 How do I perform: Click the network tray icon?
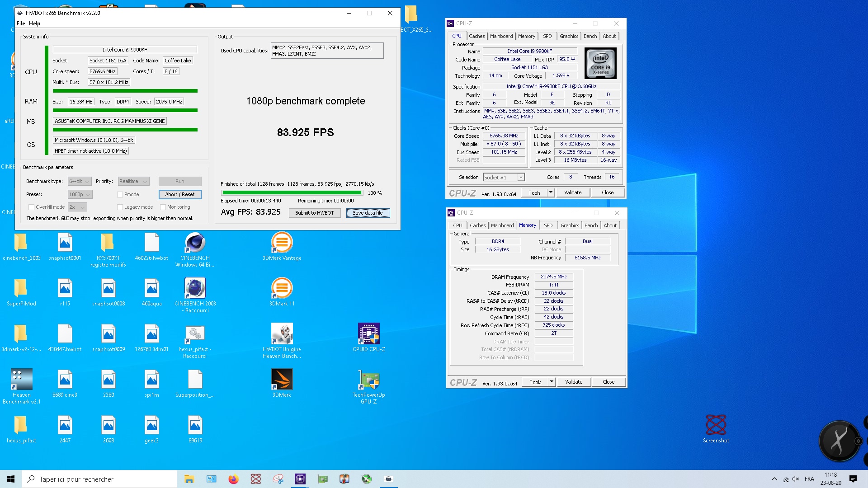[786, 479]
